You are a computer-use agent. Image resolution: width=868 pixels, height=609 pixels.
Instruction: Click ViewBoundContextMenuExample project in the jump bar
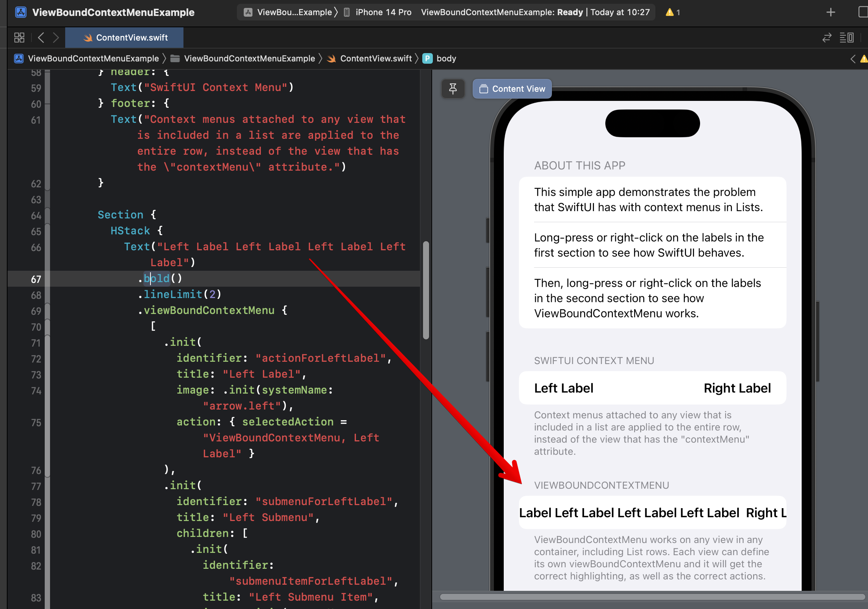[x=87, y=58]
